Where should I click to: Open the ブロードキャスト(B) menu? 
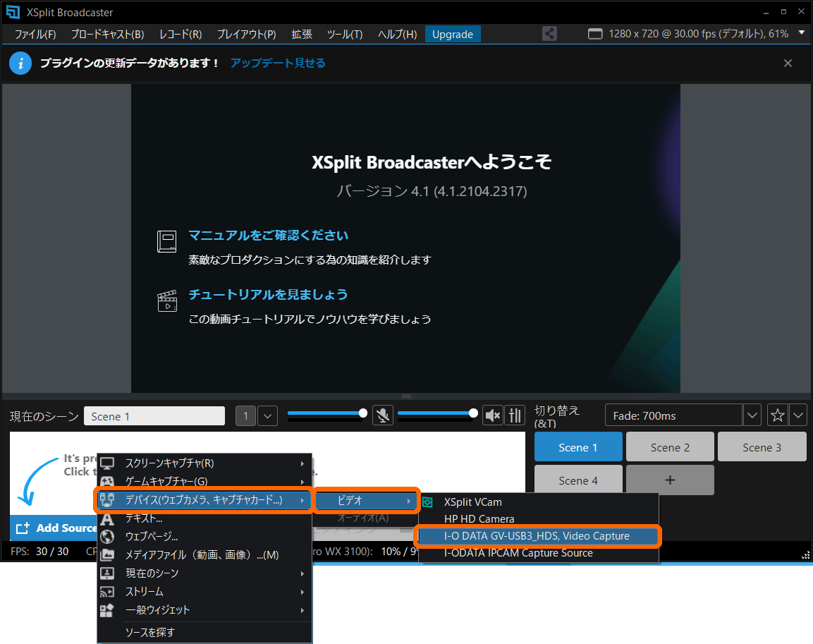tap(107, 35)
